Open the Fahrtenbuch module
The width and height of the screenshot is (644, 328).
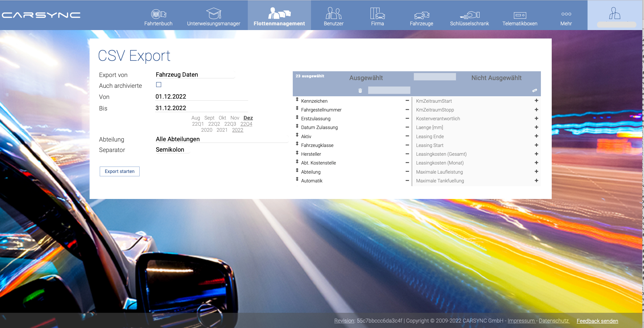coord(158,17)
